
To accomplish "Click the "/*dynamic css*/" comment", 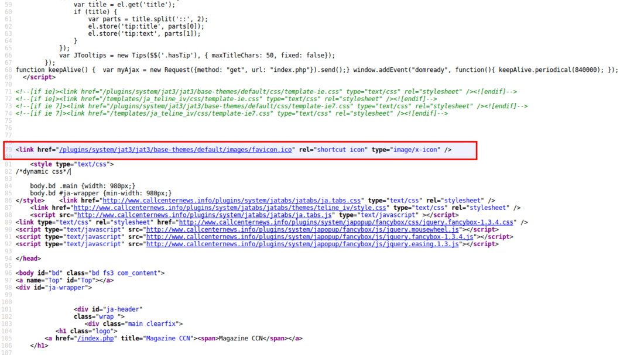I will point(43,171).
